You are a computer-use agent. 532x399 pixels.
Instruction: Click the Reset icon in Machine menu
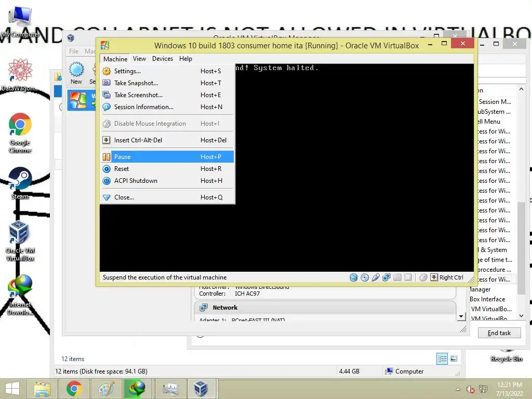tap(107, 169)
